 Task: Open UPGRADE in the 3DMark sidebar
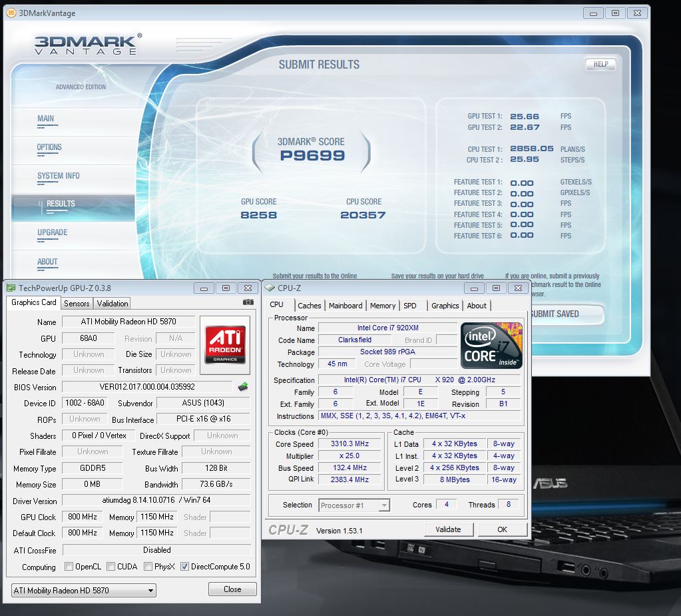click(x=52, y=232)
